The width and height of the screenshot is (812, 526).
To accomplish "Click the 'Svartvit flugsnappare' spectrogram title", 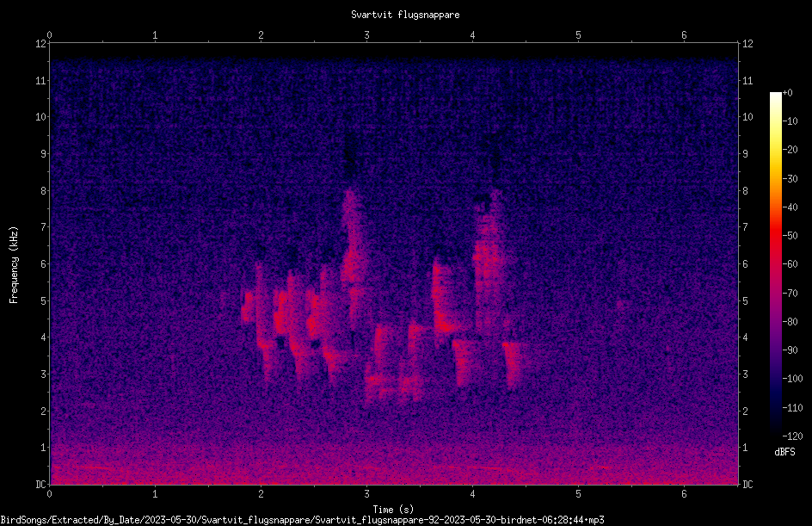I will [405, 15].
